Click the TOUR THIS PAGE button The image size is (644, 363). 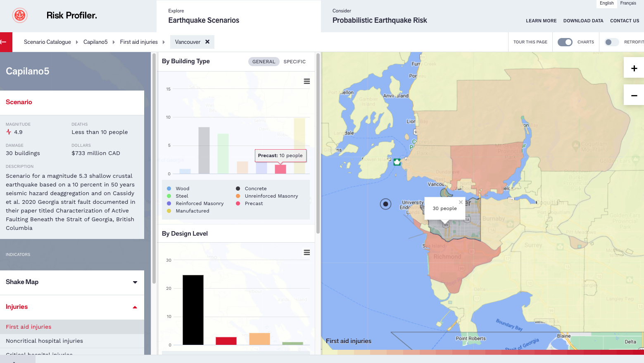(x=530, y=42)
